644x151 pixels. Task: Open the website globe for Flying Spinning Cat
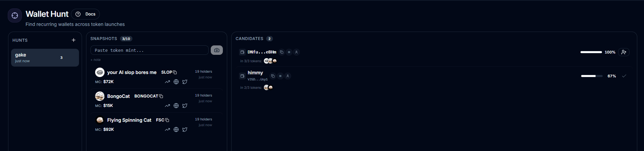(x=176, y=129)
